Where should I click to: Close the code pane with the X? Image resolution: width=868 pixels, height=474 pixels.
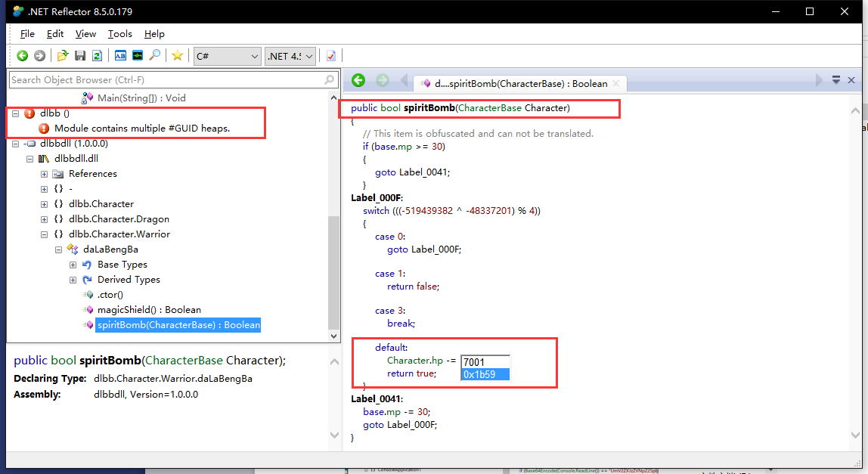pyautogui.click(x=851, y=80)
